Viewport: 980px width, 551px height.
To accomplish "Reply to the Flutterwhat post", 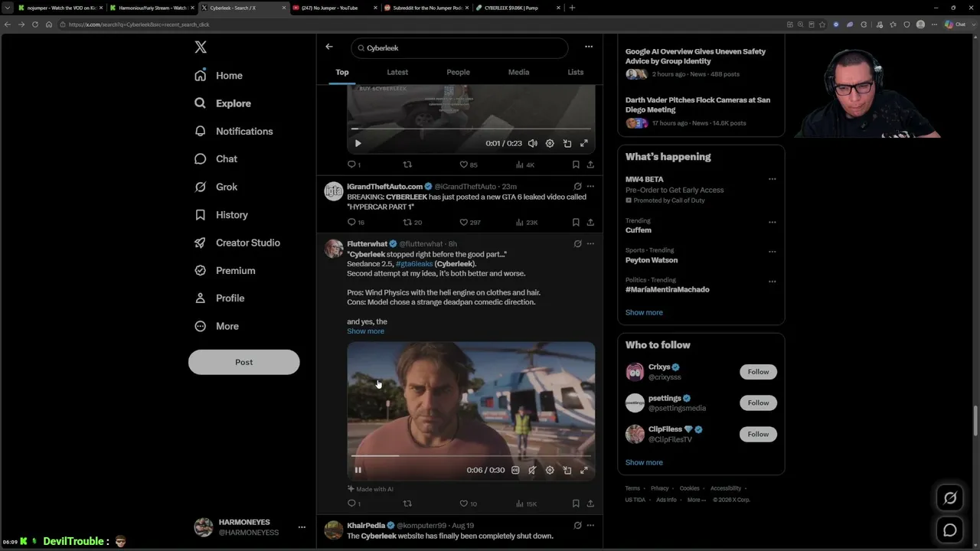I will point(352,504).
